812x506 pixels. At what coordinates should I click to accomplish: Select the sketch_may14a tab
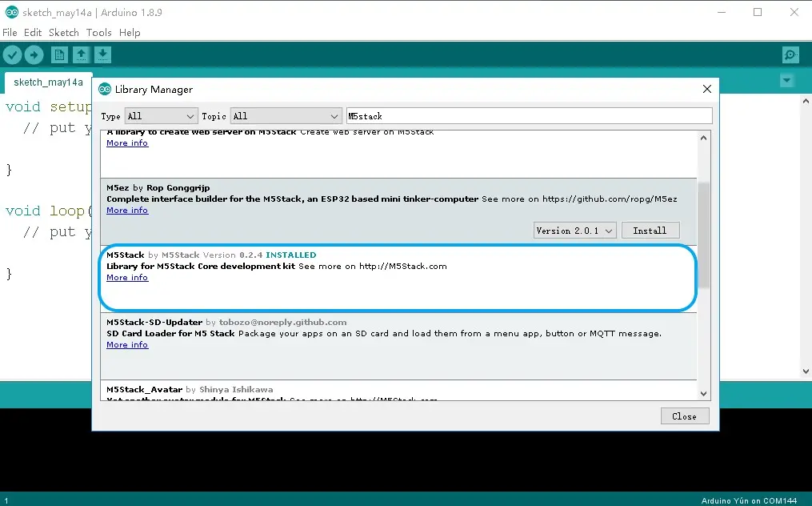(x=48, y=82)
